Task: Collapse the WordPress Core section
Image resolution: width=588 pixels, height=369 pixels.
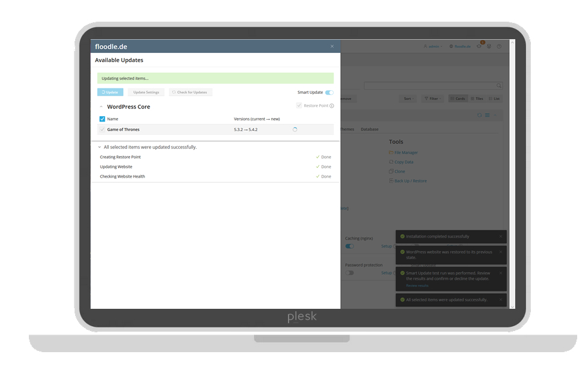Action: (x=101, y=107)
